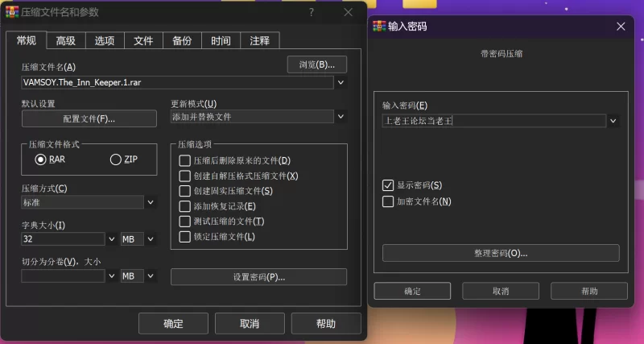Expand the dictionary size MB unit dropdown
This screenshot has width=644, height=344.
[151, 238]
